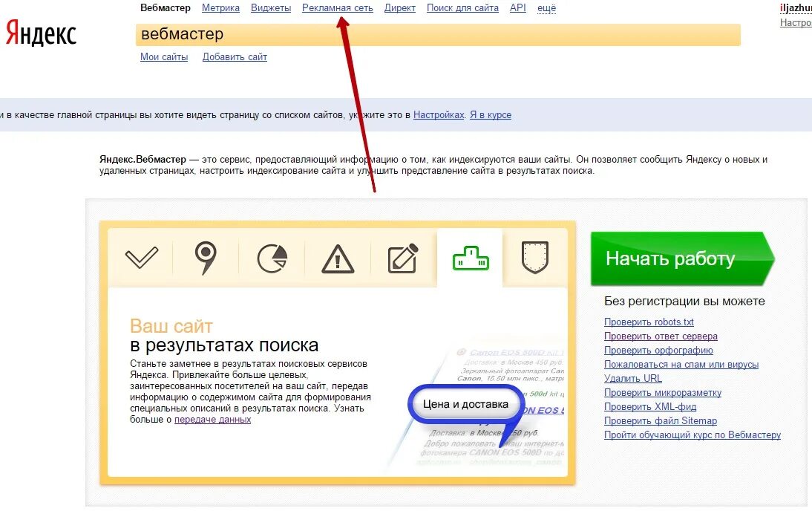Screen dimensions: 812x511
Task: Click the green Начать работу button
Action: tap(683, 258)
